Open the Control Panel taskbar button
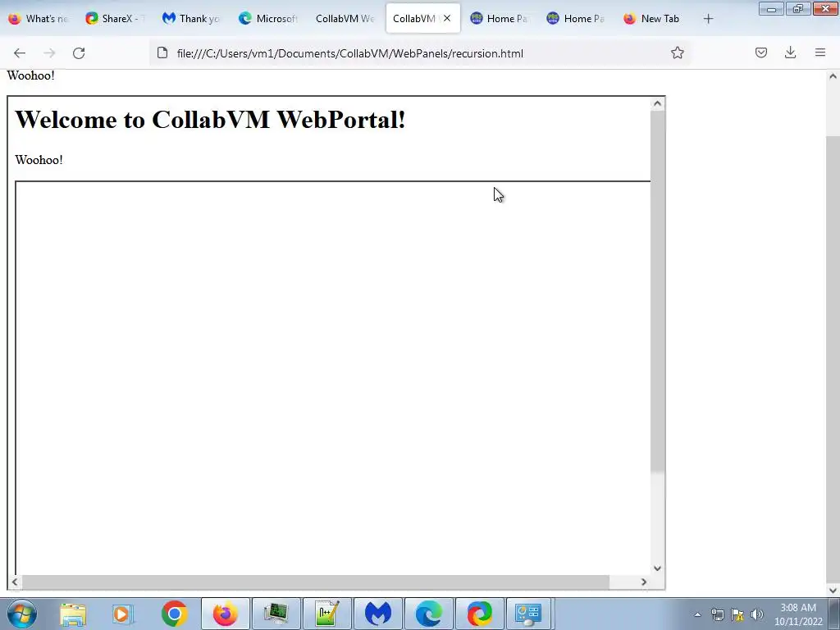Viewport: 840px width, 630px height. [x=528, y=614]
